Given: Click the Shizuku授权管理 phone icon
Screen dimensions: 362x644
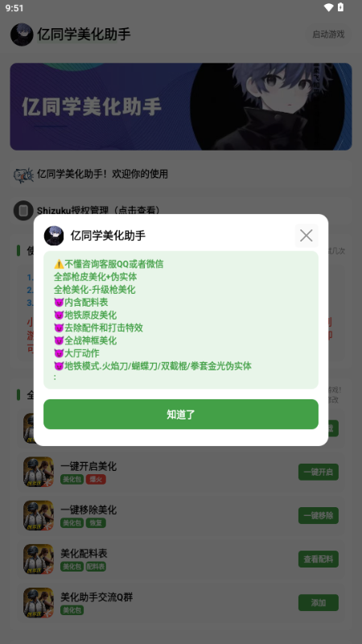Looking at the screenshot, I should (x=23, y=211).
